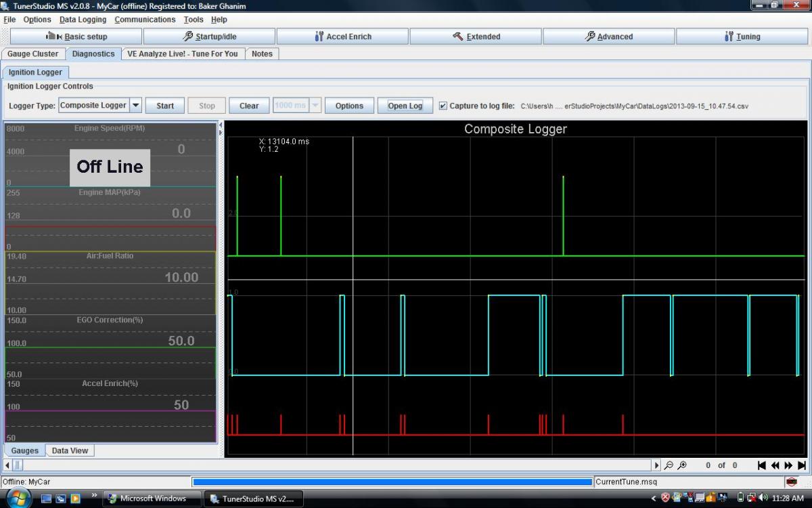Viewport: 812px width, 508px height.
Task: Step forward one log page
Action: click(789, 465)
